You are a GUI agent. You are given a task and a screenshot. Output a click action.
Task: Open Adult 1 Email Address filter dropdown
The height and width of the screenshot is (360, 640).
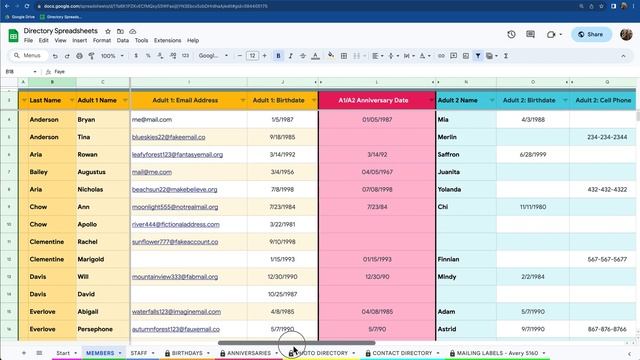pyautogui.click(x=243, y=100)
